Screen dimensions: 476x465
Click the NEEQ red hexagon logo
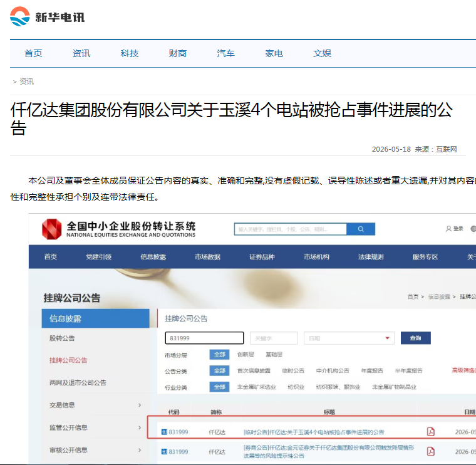(51, 229)
